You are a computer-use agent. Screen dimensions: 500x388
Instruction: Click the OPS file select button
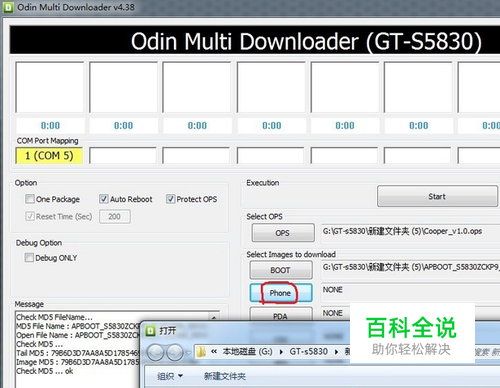point(283,233)
